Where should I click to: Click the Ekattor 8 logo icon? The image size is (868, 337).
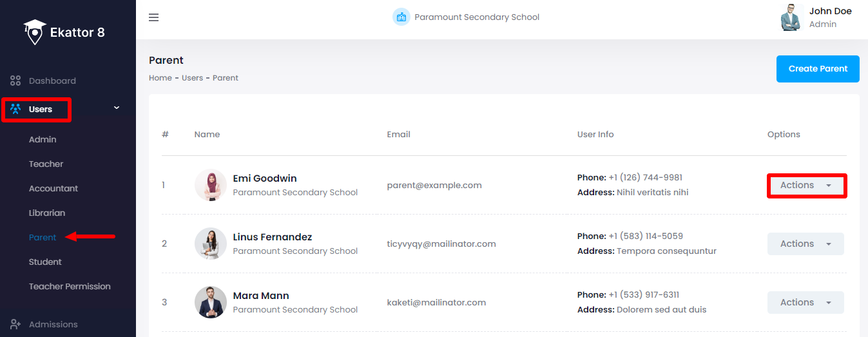34,32
